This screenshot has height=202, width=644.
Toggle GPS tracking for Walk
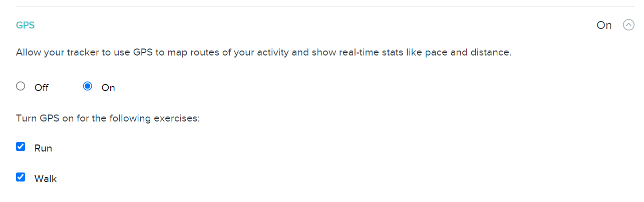[x=21, y=176]
